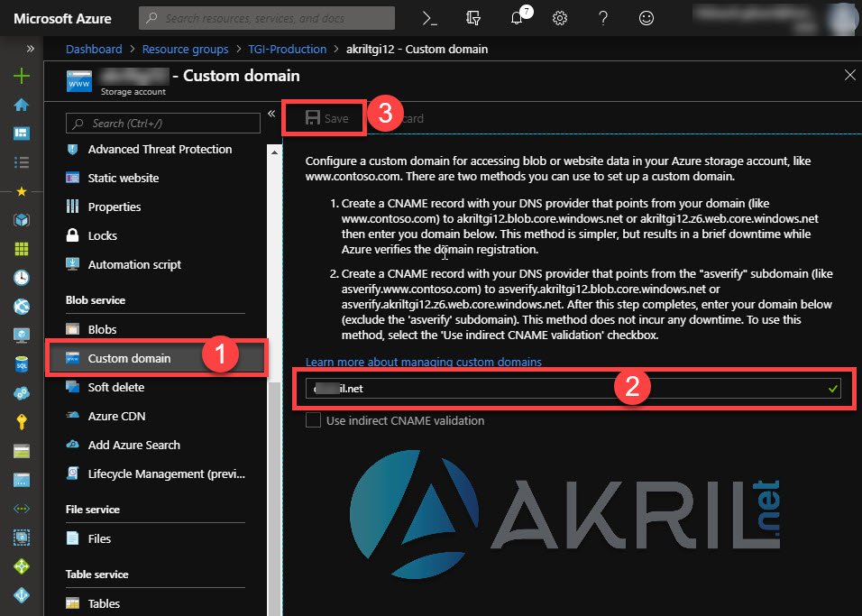The width and height of the screenshot is (862, 616).
Task: Open Tables under Table service
Action: coord(93,603)
